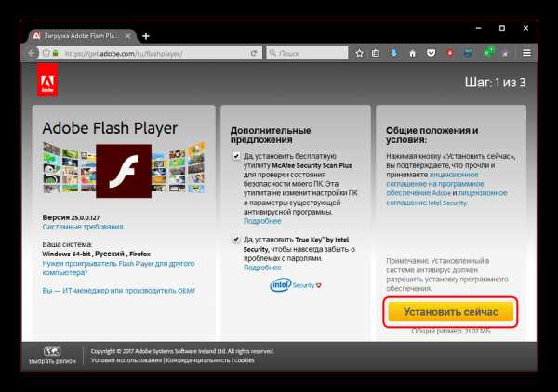Select the Загрузка Adobe Flash Player tab
The width and height of the screenshot is (558, 392).
(x=81, y=36)
